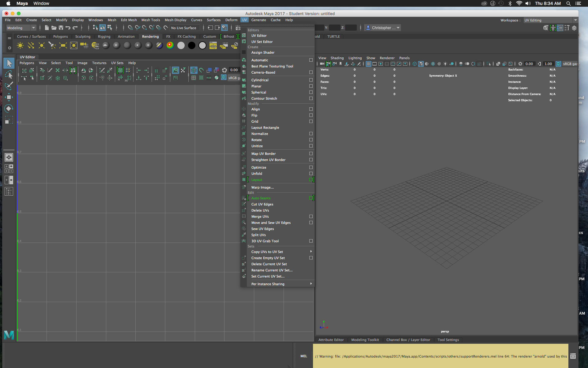This screenshot has height=368, width=588.
Task: Open the Unfold option box
Action: [311, 174]
